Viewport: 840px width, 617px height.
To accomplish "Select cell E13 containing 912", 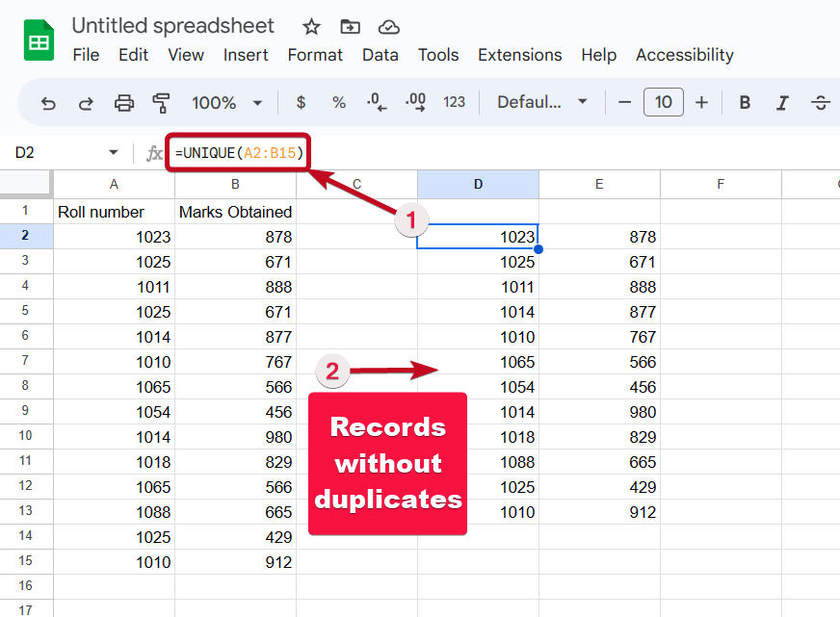I will coord(599,512).
